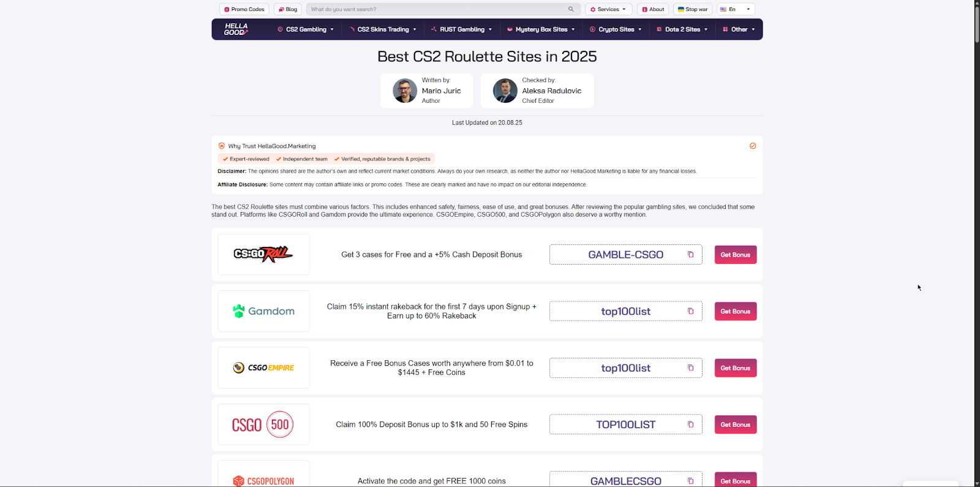Claim the Get Bonus for CSGO500
The image size is (980, 487).
coord(735,424)
